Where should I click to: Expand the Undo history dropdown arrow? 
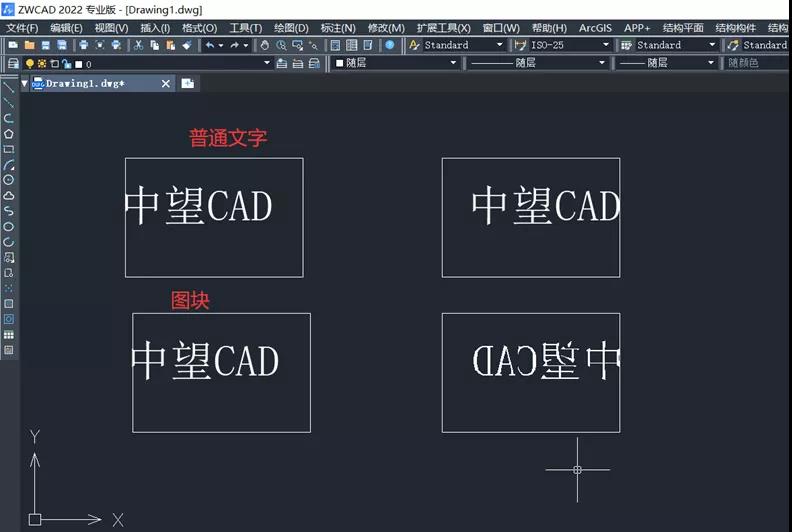click(x=221, y=45)
